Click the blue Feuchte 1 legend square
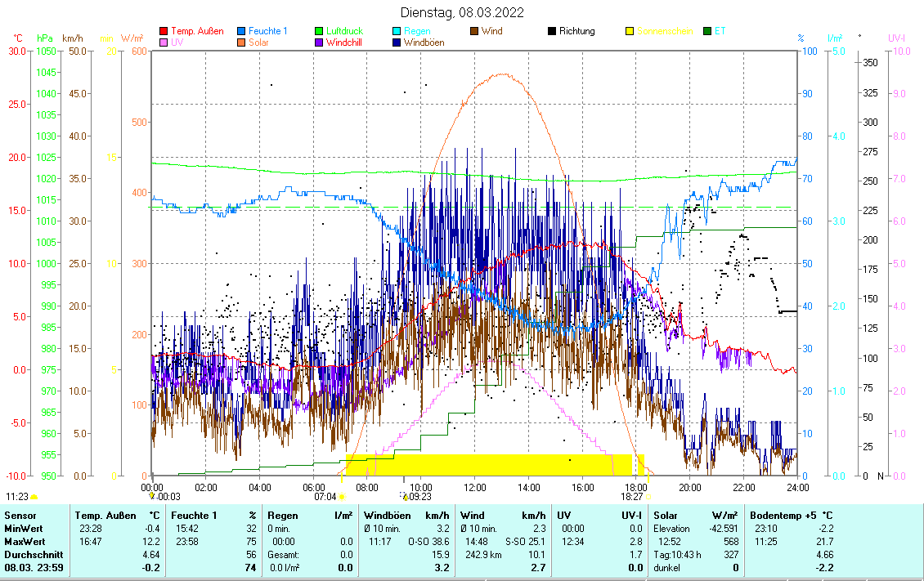This screenshot has height=581, width=924. point(242,31)
